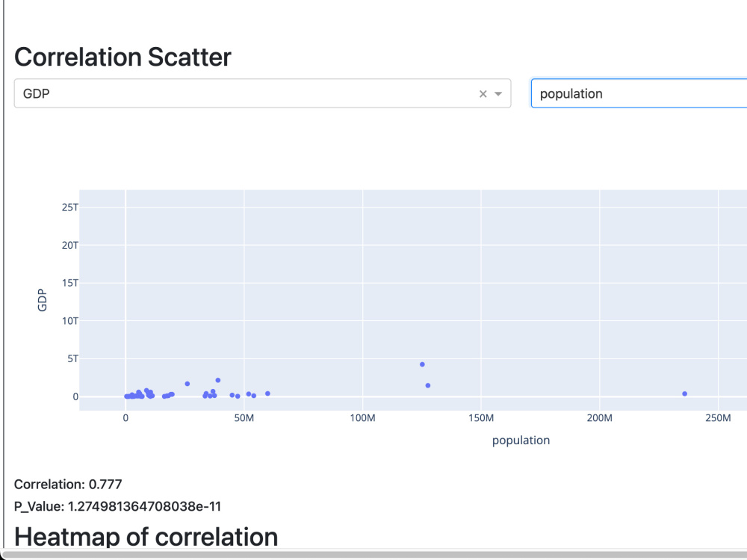
Task: Clear the GDP dropdown selection
Action: 483,94
